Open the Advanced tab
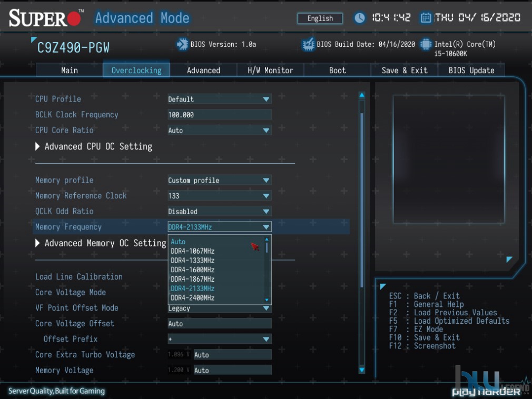This screenshot has height=399, width=532. (203, 70)
